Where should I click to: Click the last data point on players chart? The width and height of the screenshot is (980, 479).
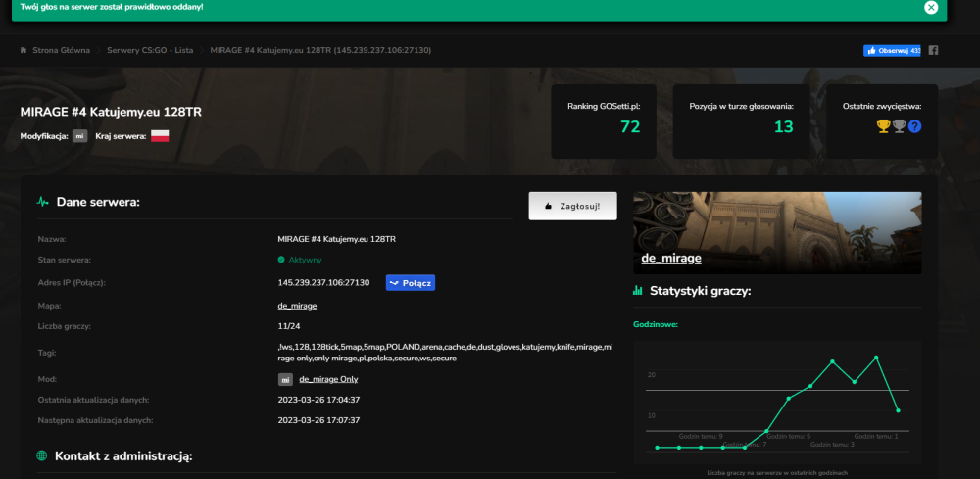pyautogui.click(x=898, y=410)
